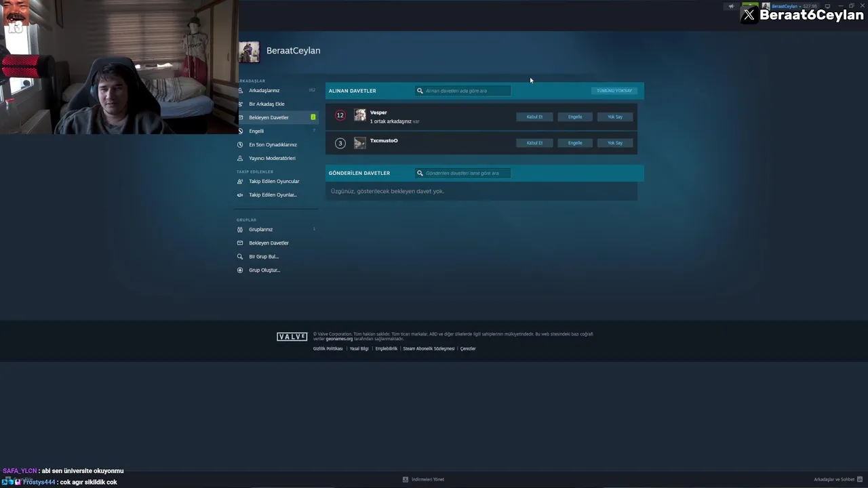868x488 pixels.
Task: Ignore TxcmustoO's invite with Yok Say
Action: tap(615, 143)
